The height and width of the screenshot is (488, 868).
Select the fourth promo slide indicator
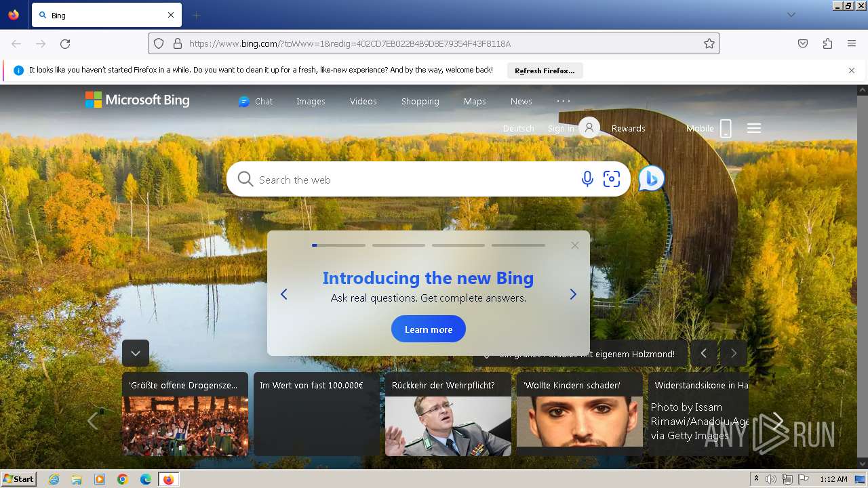pyautogui.click(x=518, y=245)
